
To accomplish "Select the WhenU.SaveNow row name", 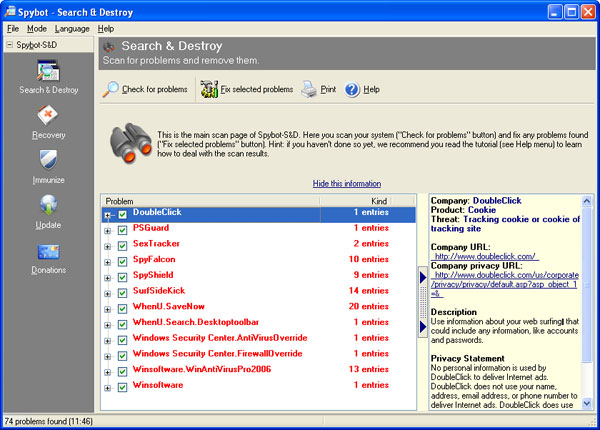I will [169, 306].
